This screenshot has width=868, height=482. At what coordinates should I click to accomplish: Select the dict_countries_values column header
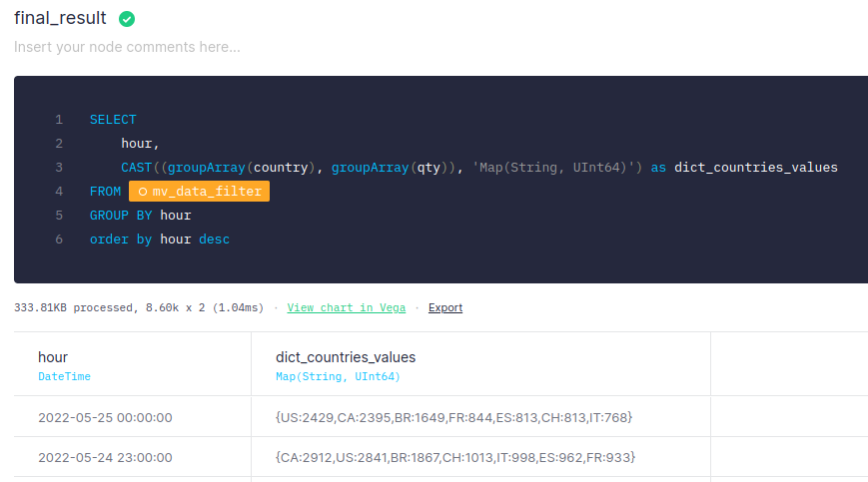point(346,357)
